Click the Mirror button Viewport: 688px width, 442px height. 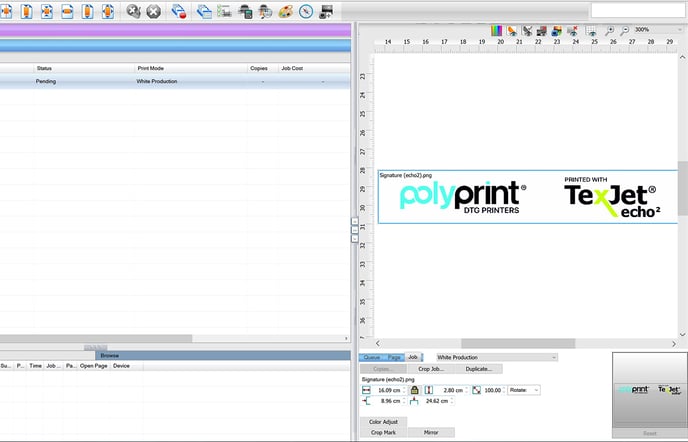(x=431, y=433)
